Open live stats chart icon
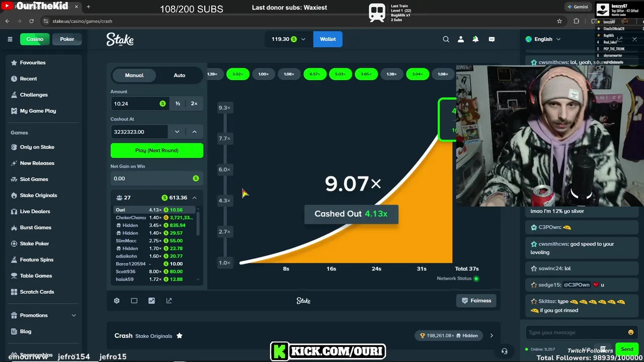 point(151,301)
